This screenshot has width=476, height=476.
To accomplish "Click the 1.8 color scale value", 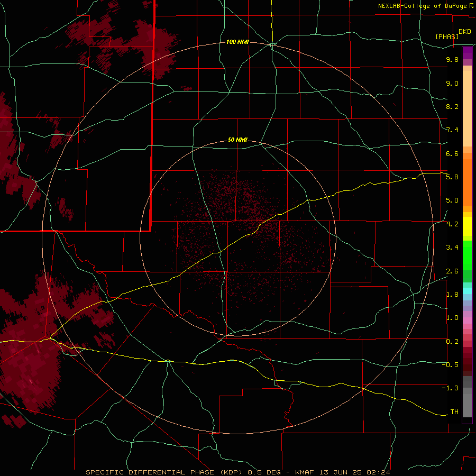I will tap(452, 295).
